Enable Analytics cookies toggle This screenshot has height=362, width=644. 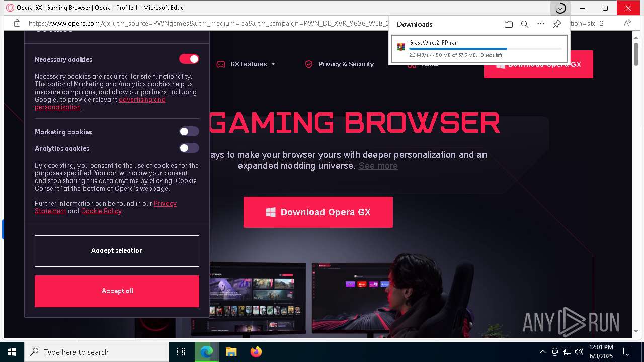click(x=189, y=148)
